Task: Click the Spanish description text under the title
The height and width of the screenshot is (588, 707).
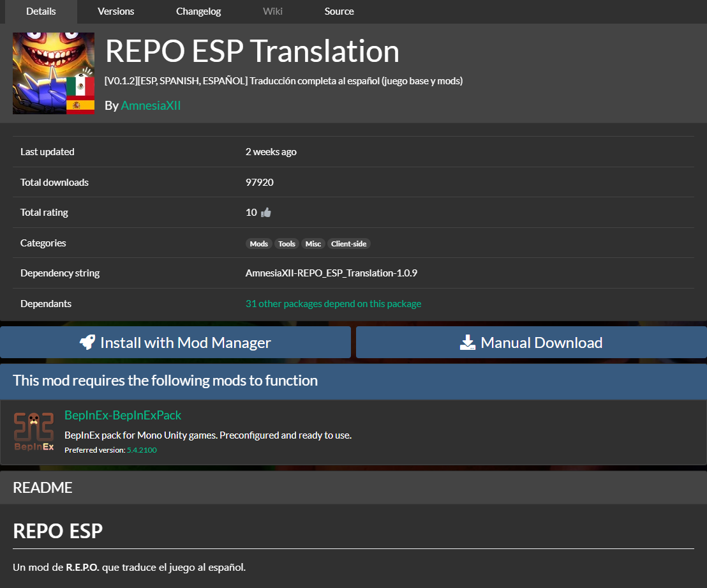Action: [x=283, y=81]
